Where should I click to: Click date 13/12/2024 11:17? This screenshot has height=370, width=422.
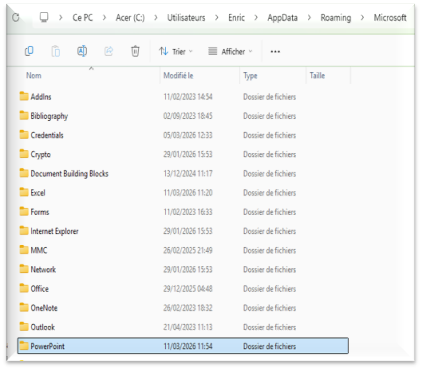point(188,173)
